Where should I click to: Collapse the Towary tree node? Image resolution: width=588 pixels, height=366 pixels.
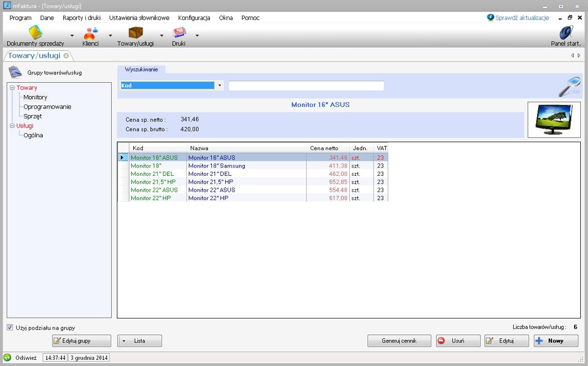point(12,88)
